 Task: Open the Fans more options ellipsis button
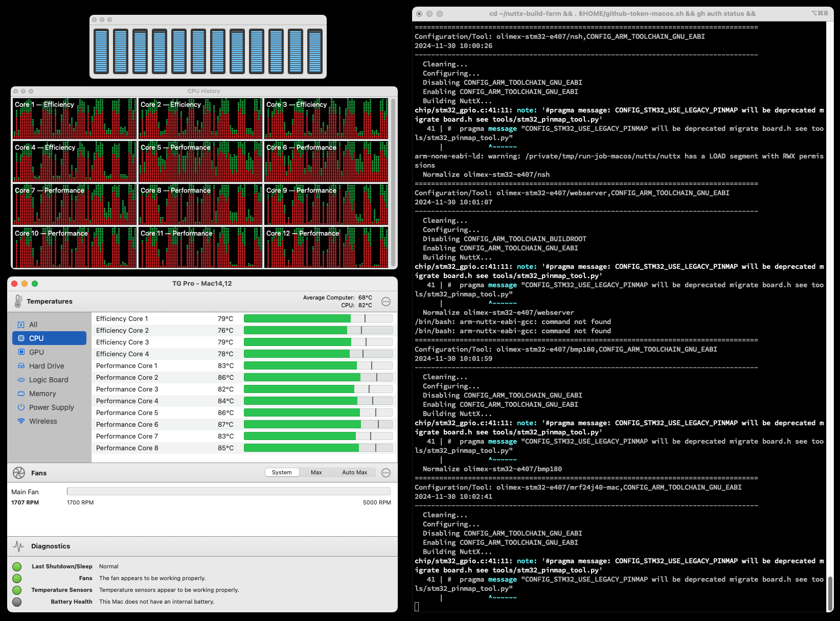coord(386,473)
